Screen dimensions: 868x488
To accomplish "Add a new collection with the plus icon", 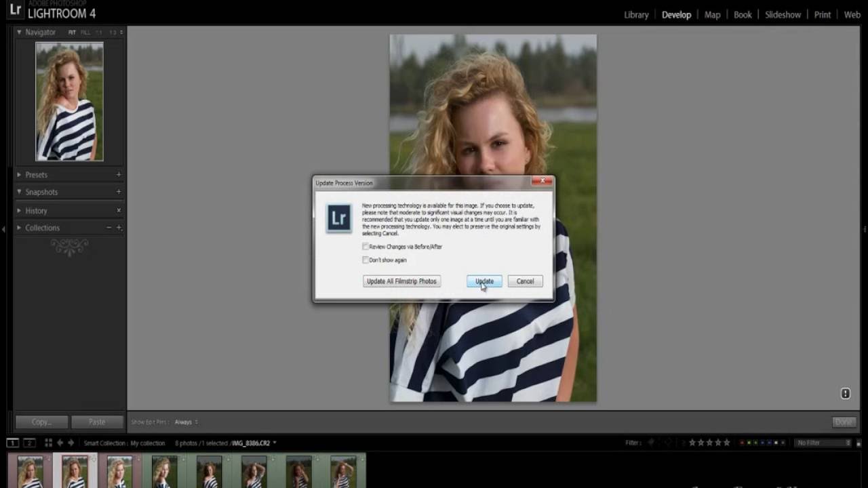I will coord(119,228).
